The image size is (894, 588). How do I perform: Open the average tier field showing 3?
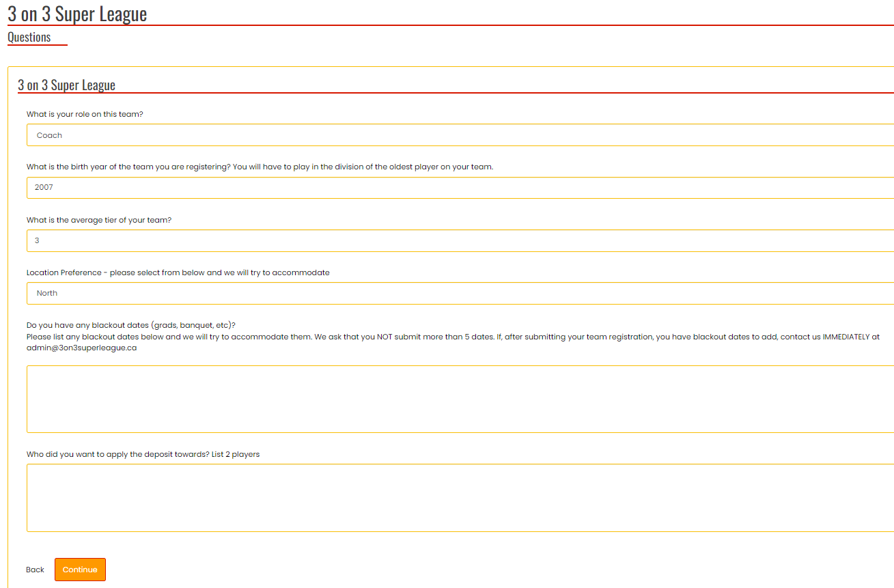[459, 240]
